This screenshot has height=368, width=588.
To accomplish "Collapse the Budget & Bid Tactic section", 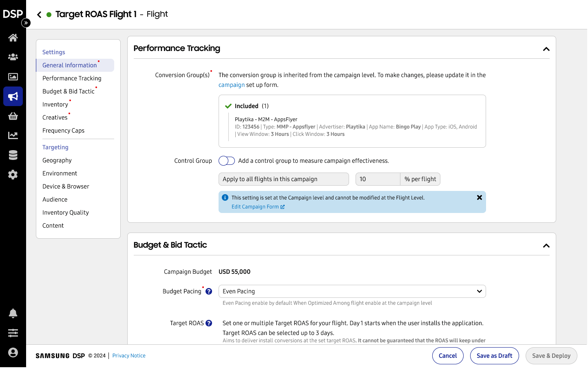I will [546, 246].
